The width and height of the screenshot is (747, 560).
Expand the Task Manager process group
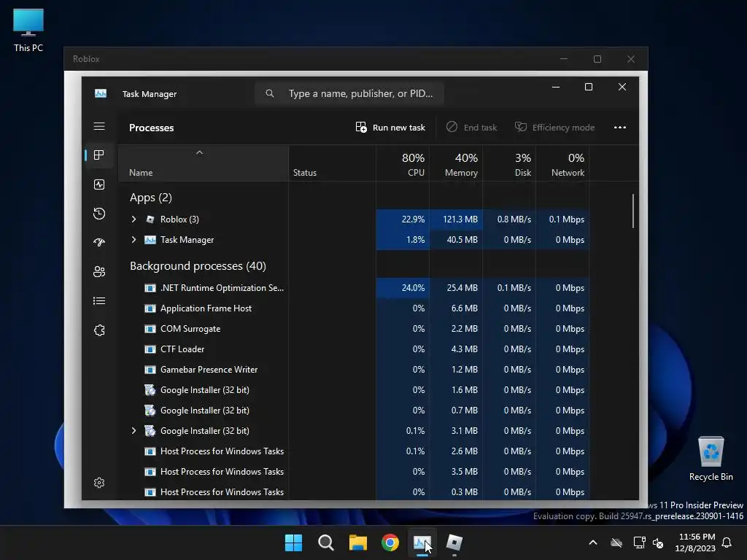pyautogui.click(x=134, y=239)
